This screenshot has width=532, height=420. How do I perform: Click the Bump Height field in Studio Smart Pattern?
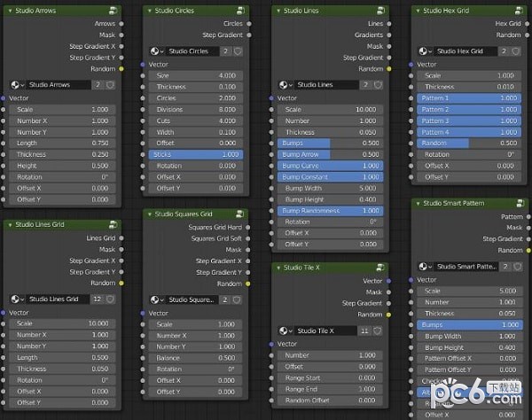470,347
